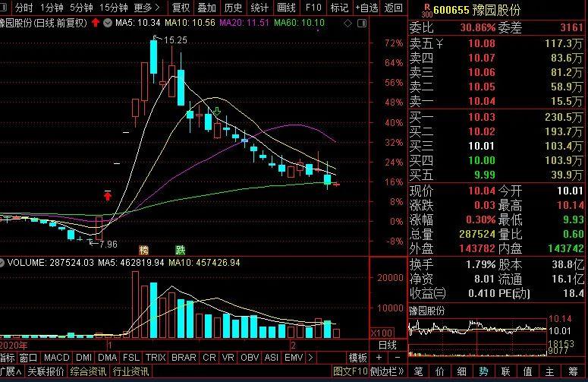Expand more indicators with the arrow after EMV
This screenshot has height=382, width=588.
(310, 358)
